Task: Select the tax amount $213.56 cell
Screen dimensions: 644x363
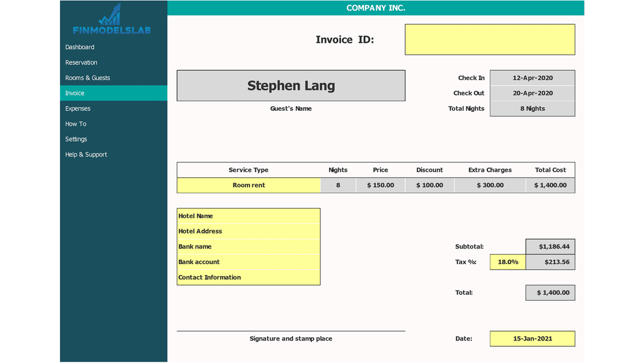Action: click(x=551, y=262)
